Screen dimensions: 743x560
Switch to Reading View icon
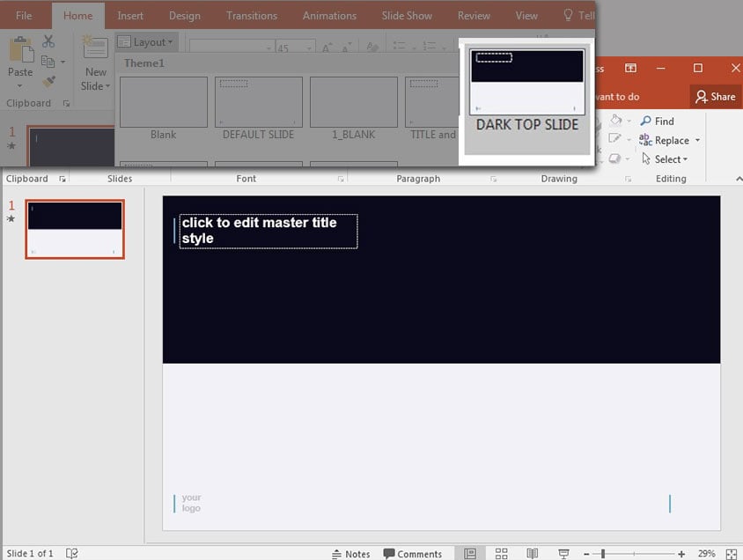[532, 554]
